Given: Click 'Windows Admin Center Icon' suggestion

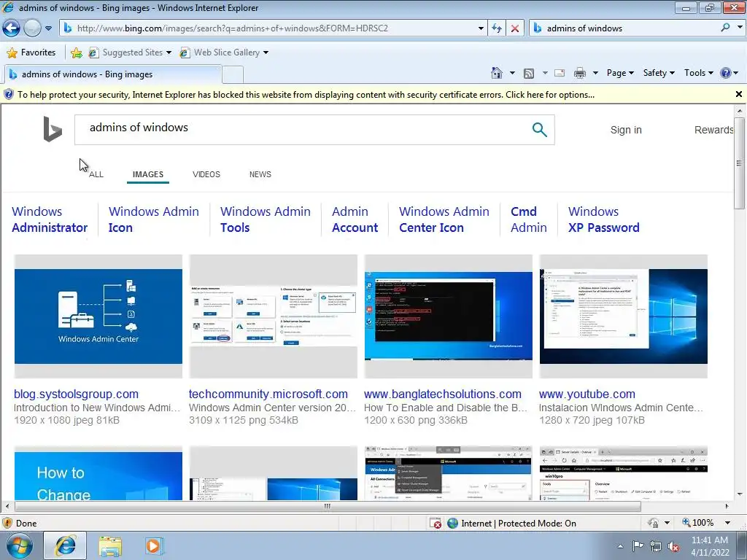Looking at the screenshot, I should point(444,219).
